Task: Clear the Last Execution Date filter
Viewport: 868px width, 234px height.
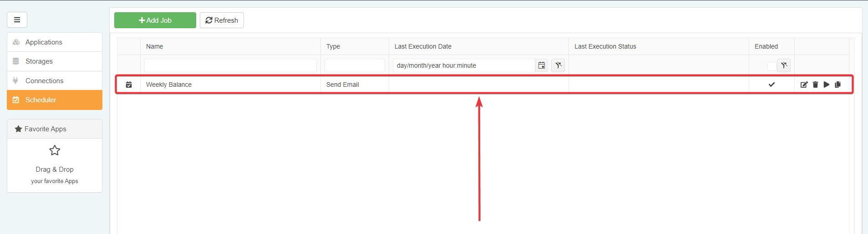Action: pos(558,65)
